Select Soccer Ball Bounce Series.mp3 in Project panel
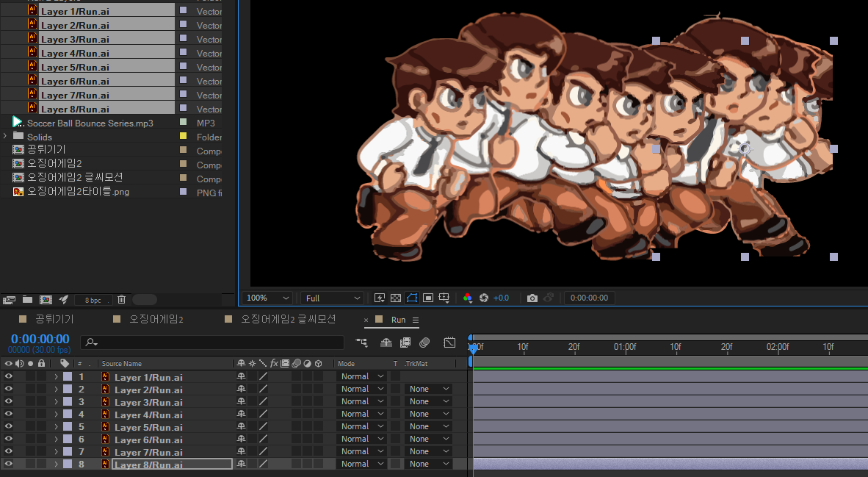 [90, 123]
